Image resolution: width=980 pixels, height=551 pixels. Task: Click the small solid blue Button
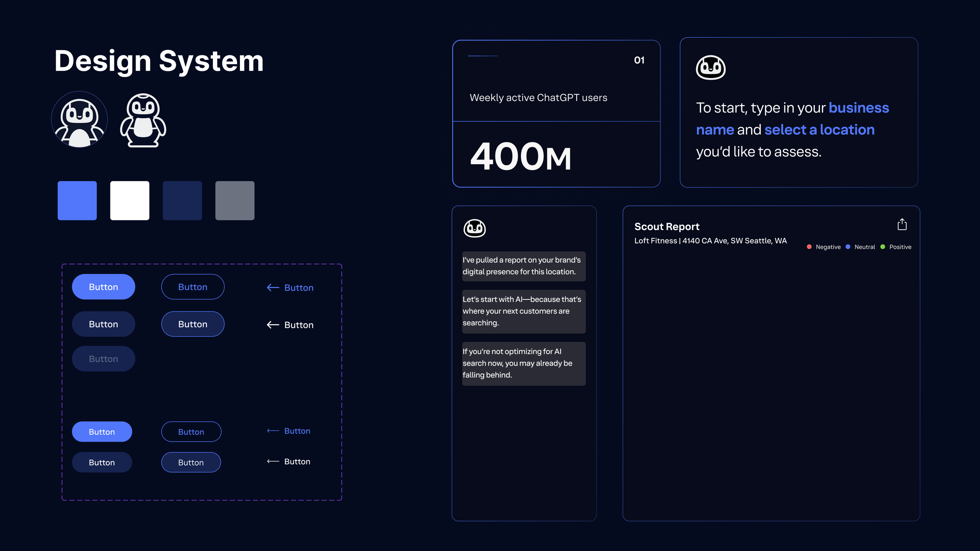pos(102,432)
